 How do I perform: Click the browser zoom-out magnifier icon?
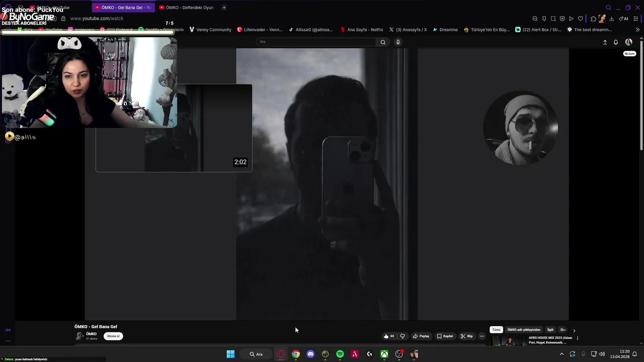(535, 19)
